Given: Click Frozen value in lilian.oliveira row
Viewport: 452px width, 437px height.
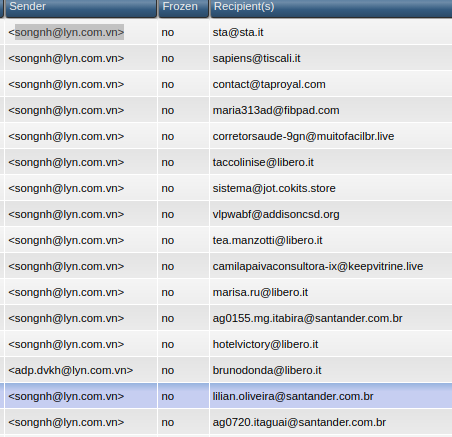Looking at the screenshot, I should click(168, 396).
